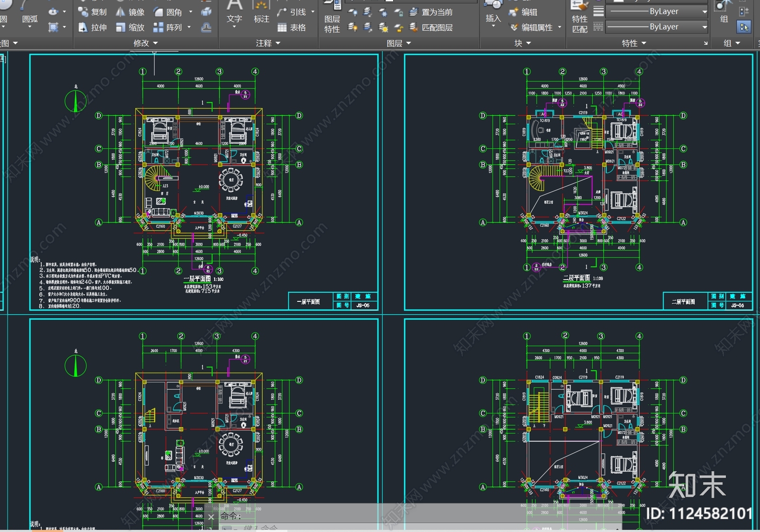Open the Text (文字) annotation tool
Screen dimensions: 760x532
click(x=234, y=13)
